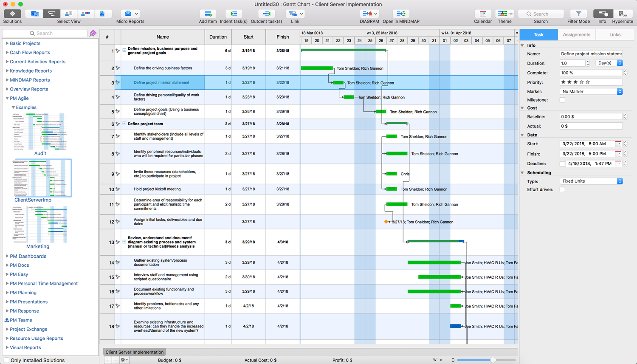Tick the Milestone checkbox

click(562, 100)
